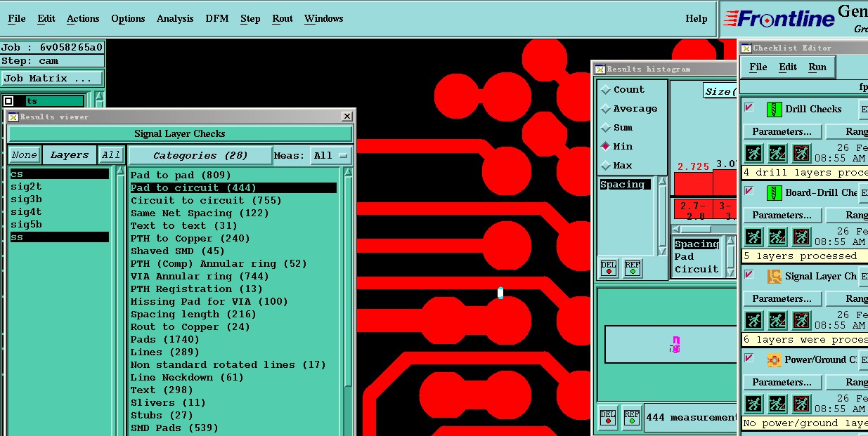Screen dimensions: 868x436
Task: Click second runner icon under Drill Checks
Action: point(777,153)
